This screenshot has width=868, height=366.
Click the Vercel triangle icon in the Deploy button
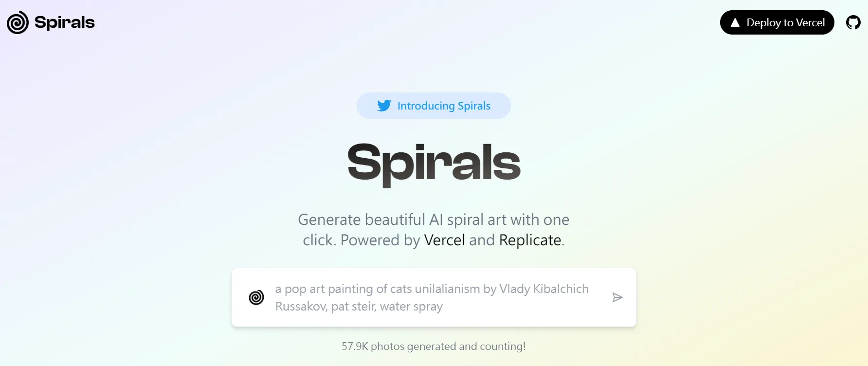point(735,23)
